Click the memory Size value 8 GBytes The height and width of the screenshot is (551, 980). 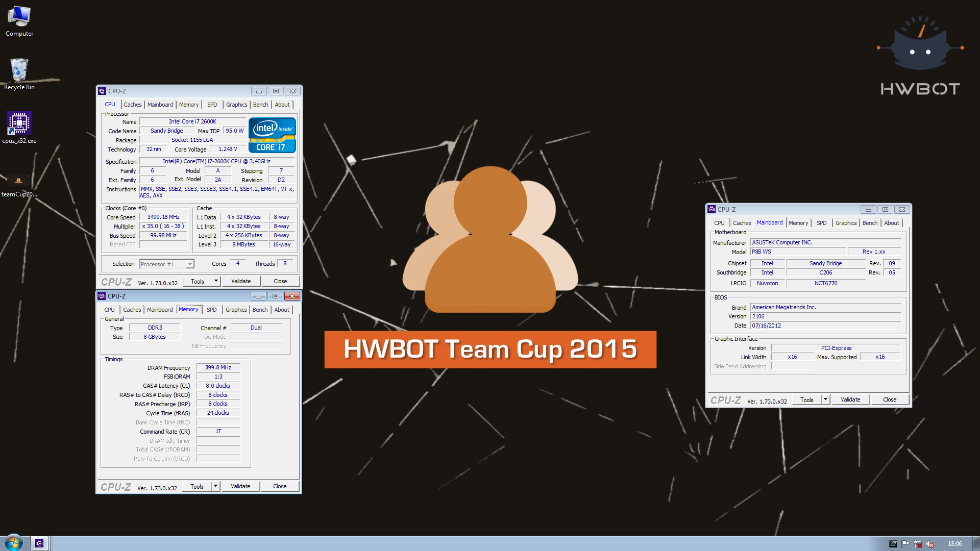[155, 337]
